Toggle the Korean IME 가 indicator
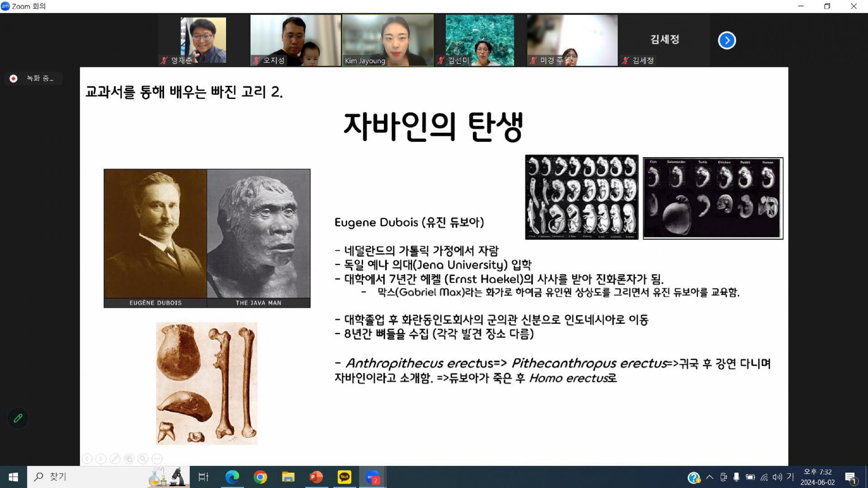This screenshot has height=488, width=868. coord(790,477)
